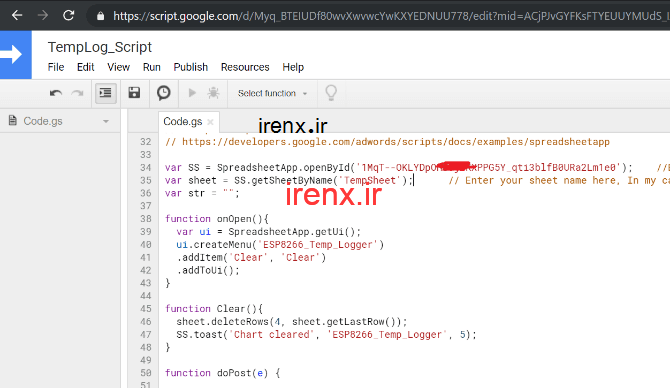Undo the last edit
Viewport: 670px width, 388px height.
pos(56,93)
